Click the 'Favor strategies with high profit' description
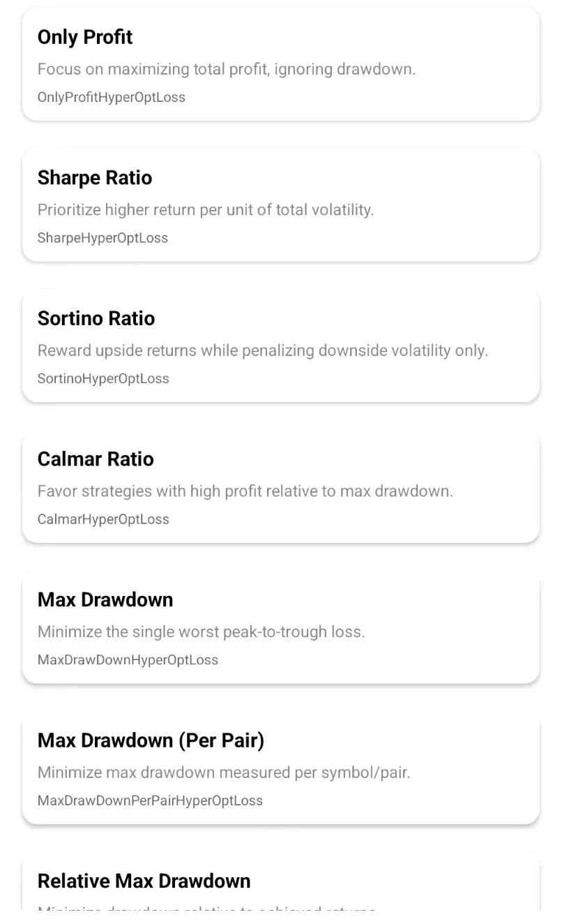The image size is (562, 924). click(x=245, y=491)
